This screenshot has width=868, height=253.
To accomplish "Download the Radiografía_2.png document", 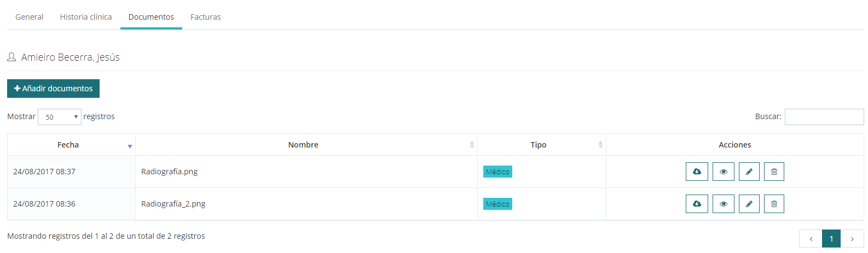I will pos(697,204).
